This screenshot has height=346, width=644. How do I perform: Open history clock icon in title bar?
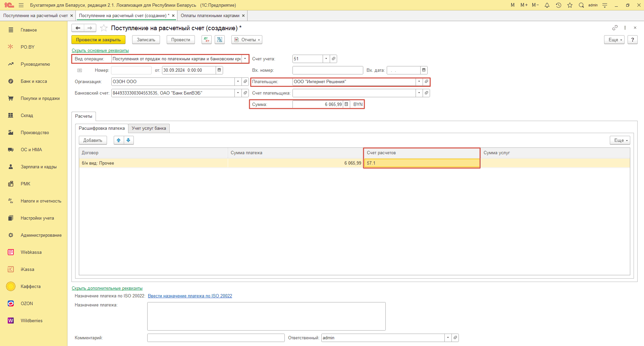(x=558, y=5)
